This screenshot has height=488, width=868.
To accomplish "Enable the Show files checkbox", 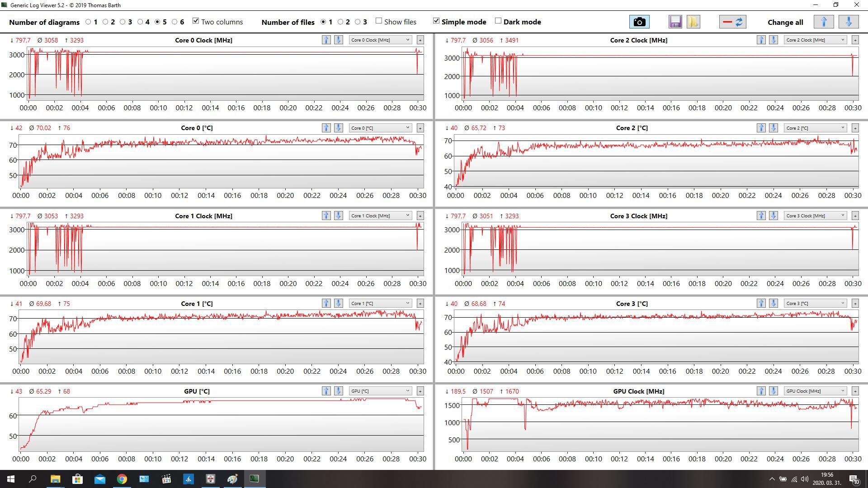I will click(x=379, y=21).
